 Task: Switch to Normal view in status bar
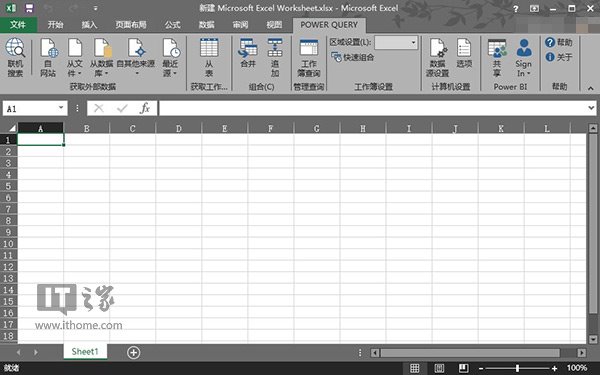tap(414, 368)
